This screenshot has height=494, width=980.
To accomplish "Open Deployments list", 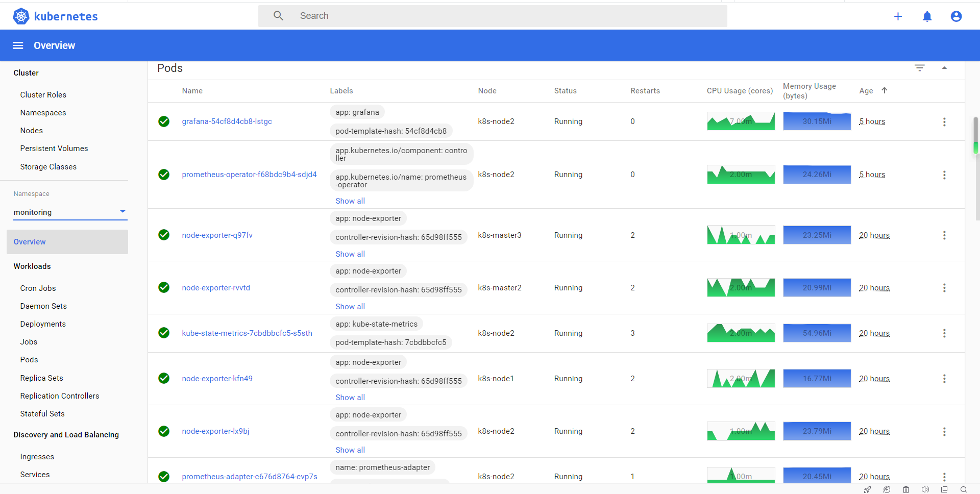I will [43, 324].
